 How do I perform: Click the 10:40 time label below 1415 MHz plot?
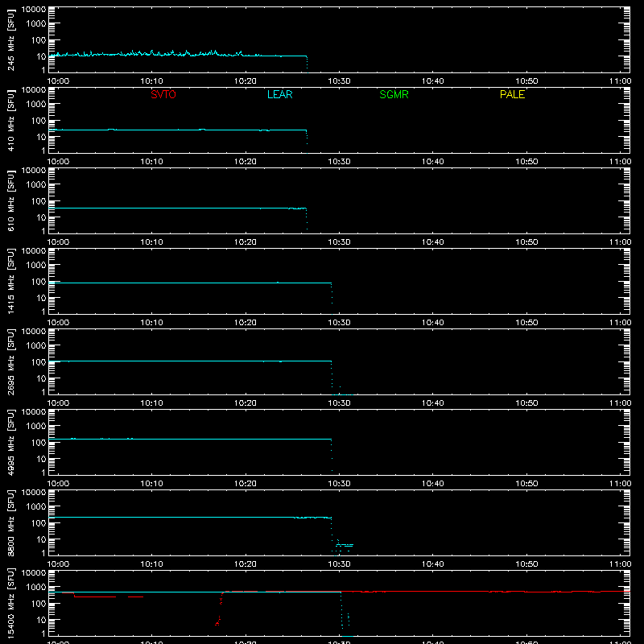coord(433,323)
